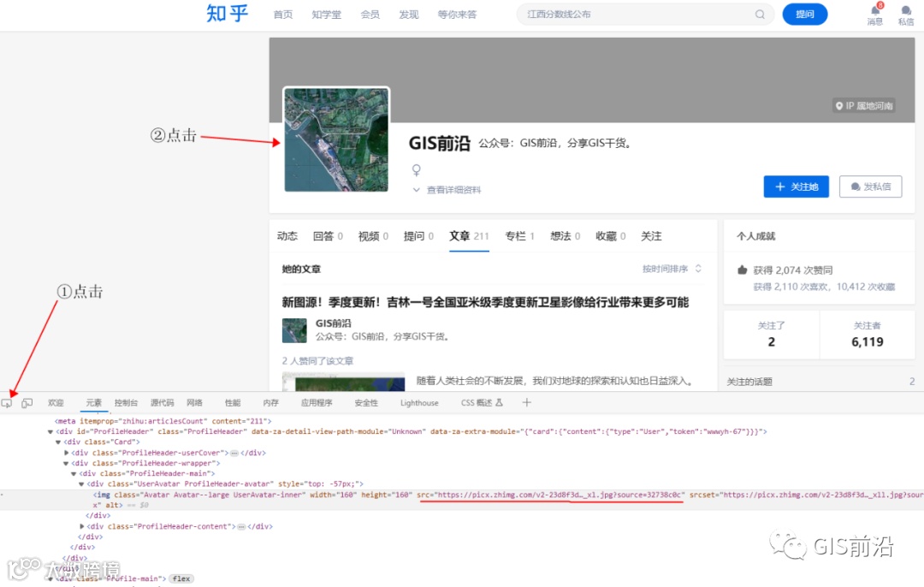924x587 pixels.
Task: Collapse the div class Card node
Action: [58, 442]
